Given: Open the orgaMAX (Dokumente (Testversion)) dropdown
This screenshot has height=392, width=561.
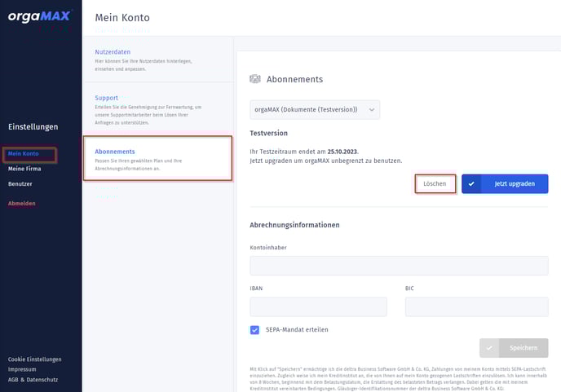Looking at the screenshot, I should point(315,110).
